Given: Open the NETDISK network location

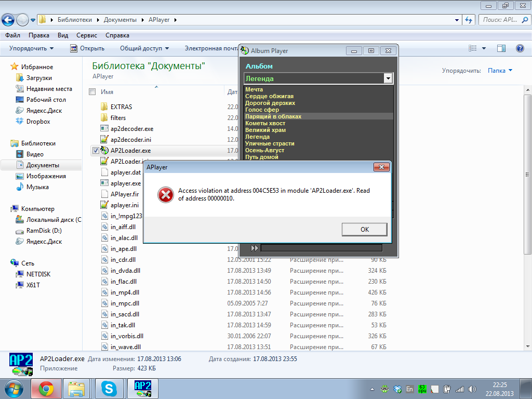Looking at the screenshot, I should click(38, 274).
